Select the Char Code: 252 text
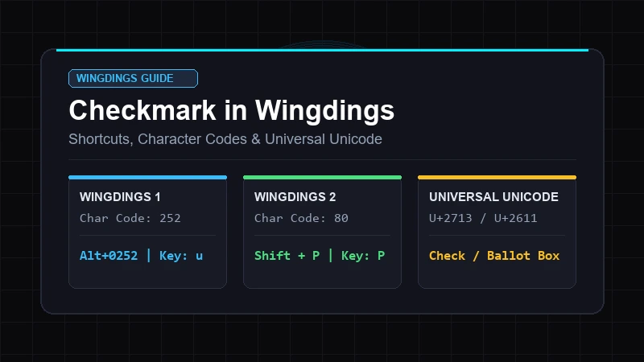 coord(130,218)
